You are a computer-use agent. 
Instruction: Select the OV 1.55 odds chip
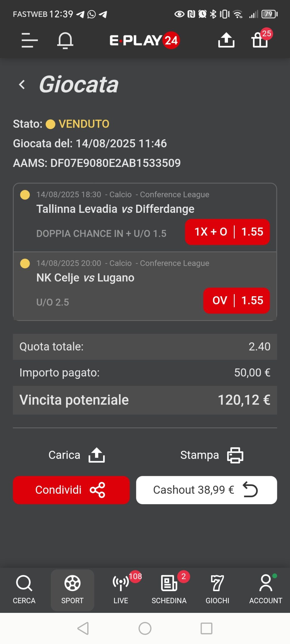[236, 300]
